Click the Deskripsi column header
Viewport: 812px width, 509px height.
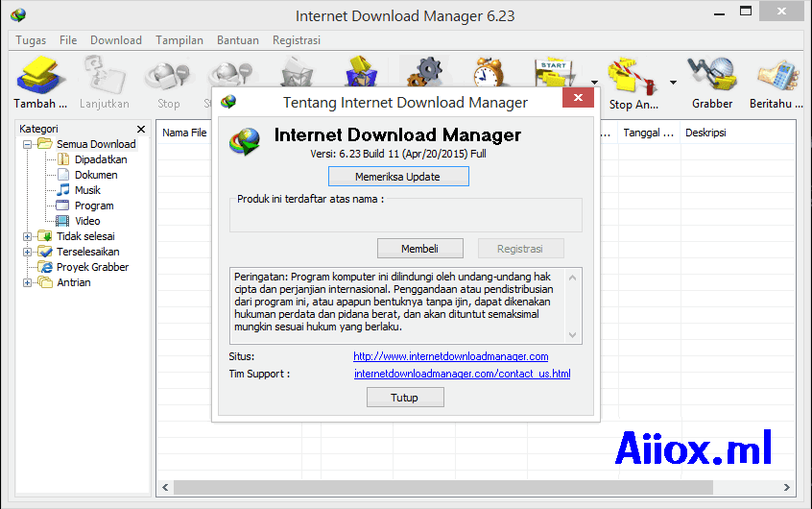click(705, 133)
